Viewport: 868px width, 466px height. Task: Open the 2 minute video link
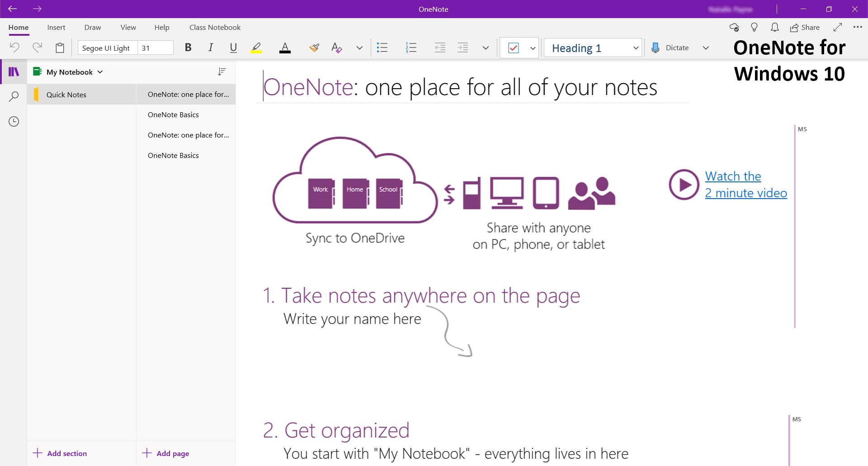point(746,193)
